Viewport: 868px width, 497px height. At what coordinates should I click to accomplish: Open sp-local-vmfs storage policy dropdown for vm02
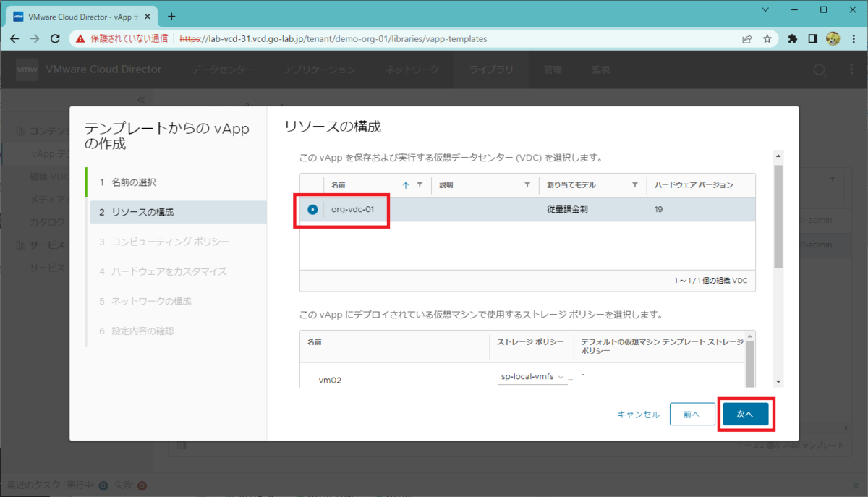tap(533, 377)
